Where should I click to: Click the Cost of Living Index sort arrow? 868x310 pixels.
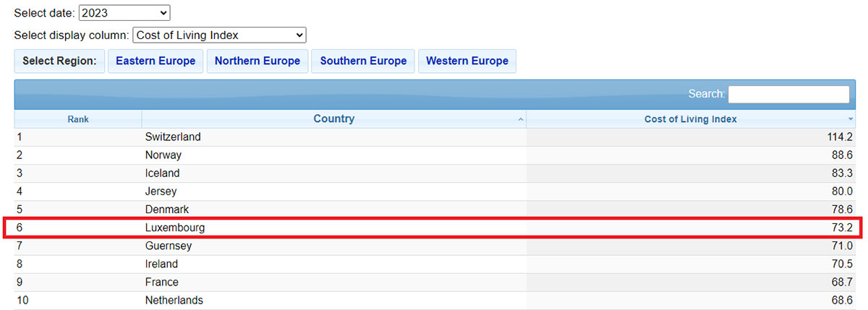tap(851, 119)
